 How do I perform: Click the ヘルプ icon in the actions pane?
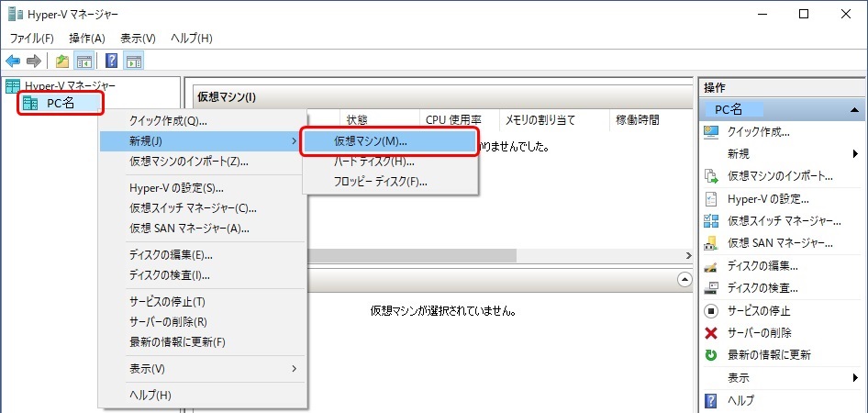click(x=710, y=400)
